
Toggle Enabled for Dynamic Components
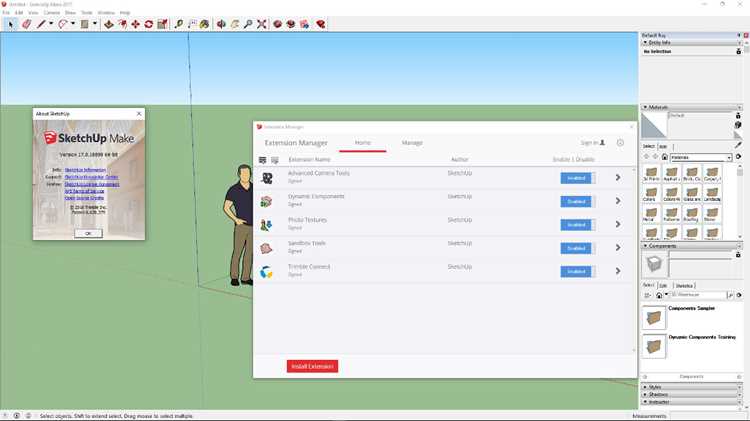(x=576, y=201)
